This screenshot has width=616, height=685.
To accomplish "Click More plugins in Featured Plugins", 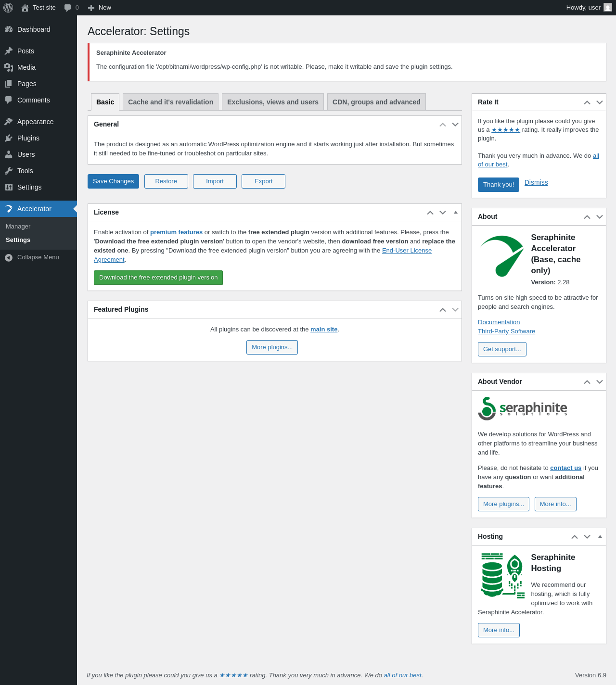I will pos(272,347).
